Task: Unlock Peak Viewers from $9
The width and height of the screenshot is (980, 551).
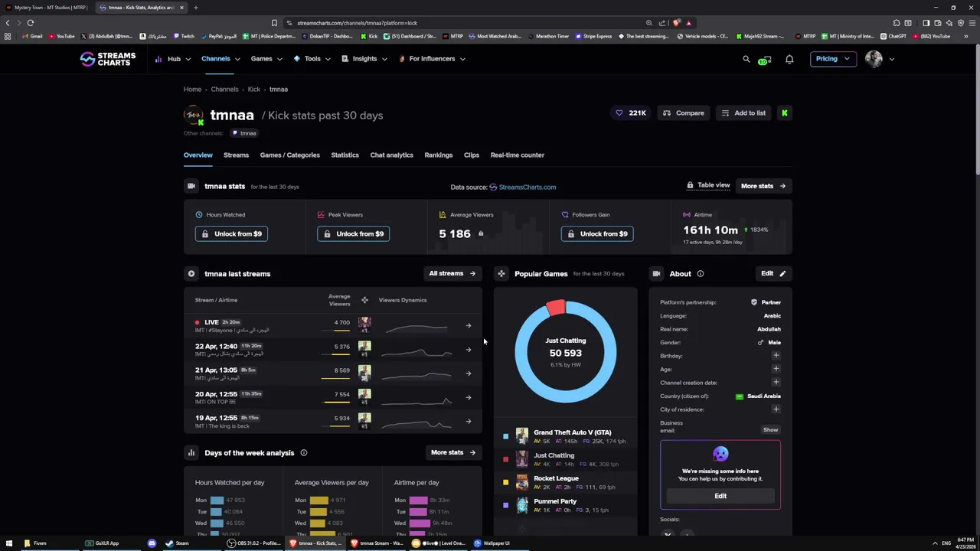Action: pos(353,234)
